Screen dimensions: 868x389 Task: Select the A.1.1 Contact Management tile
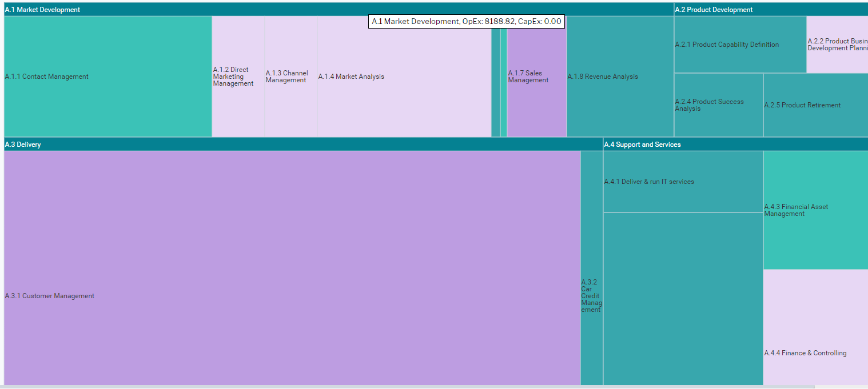[x=107, y=77]
